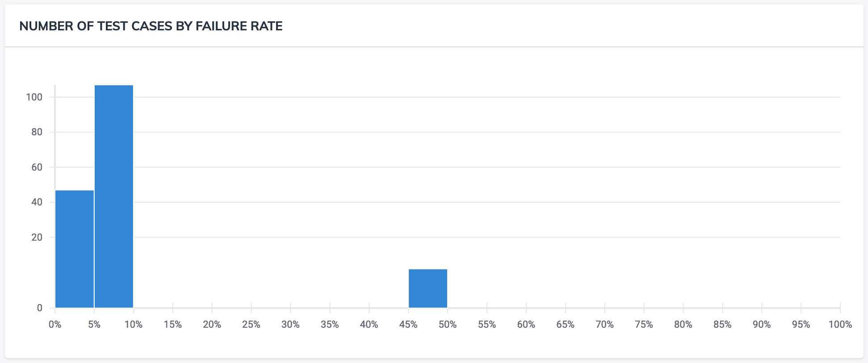This screenshot has height=363, width=868.
Task: Select the 50% x-axis tick label
Action: tap(448, 325)
